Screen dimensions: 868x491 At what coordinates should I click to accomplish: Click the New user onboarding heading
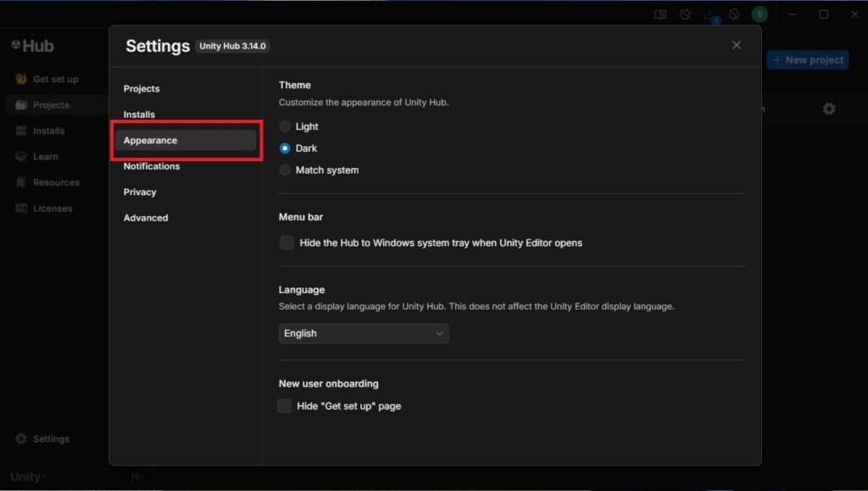tap(329, 383)
